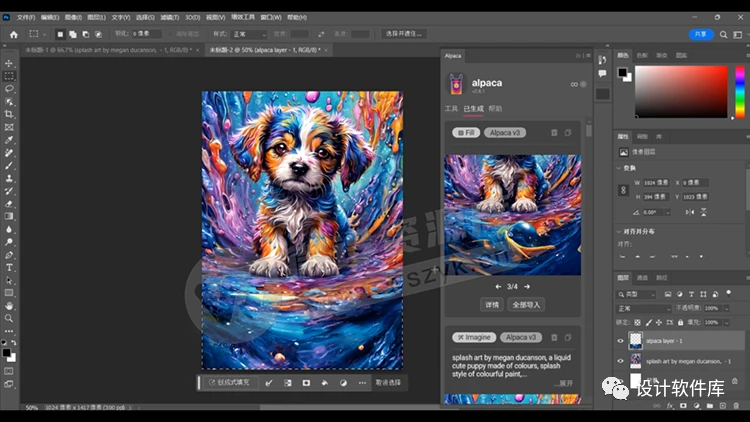Image resolution: width=750 pixels, height=422 pixels.
Task: Select the Brush tool
Action: pos(9,166)
